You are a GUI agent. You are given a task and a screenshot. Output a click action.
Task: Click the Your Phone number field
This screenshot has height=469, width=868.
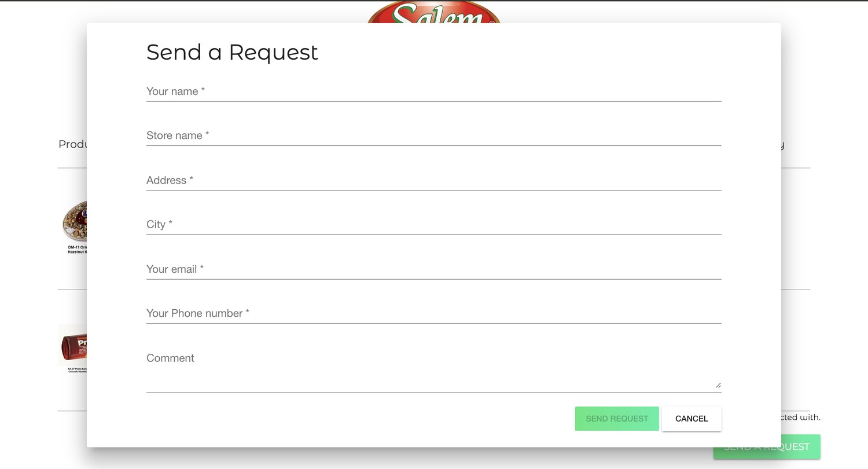tap(433, 313)
